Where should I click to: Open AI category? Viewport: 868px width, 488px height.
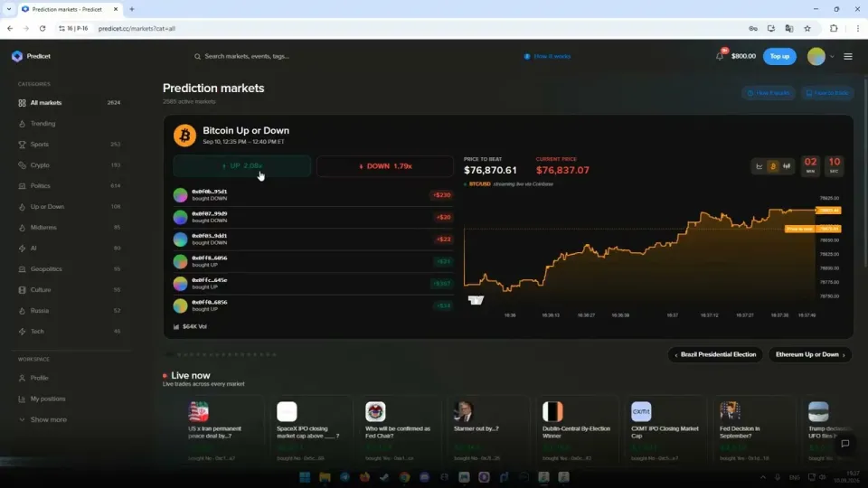coord(70,248)
